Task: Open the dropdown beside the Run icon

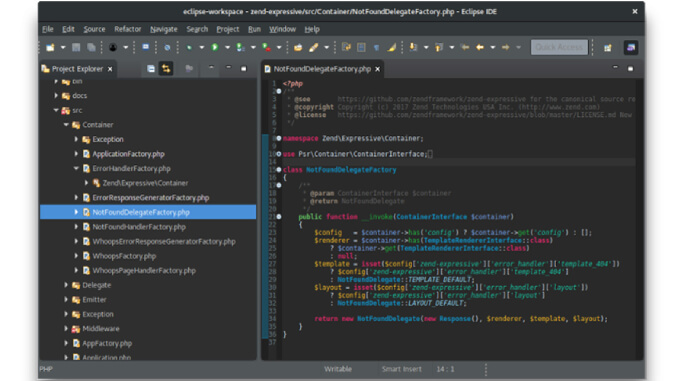Action: tap(227, 47)
